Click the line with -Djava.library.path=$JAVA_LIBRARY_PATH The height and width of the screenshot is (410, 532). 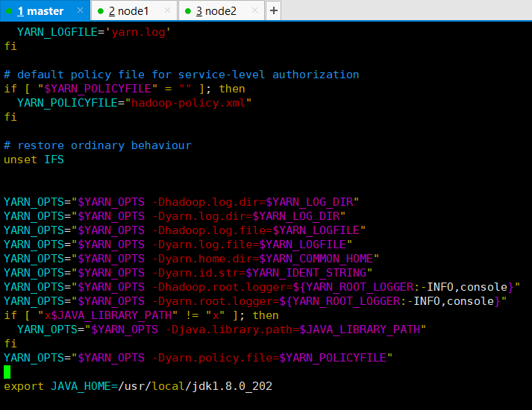click(x=222, y=329)
